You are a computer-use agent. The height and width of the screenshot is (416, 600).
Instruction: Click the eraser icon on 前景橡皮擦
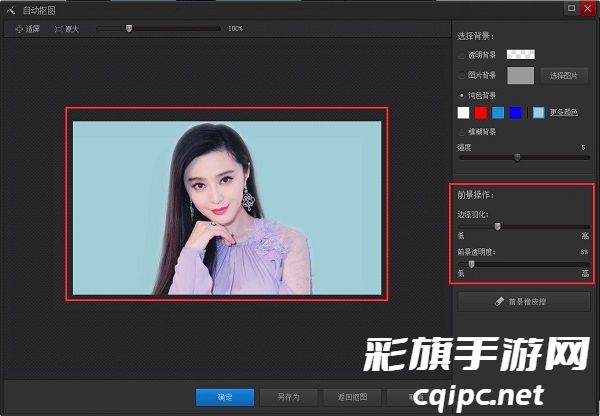pyautogui.click(x=498, y=299)
